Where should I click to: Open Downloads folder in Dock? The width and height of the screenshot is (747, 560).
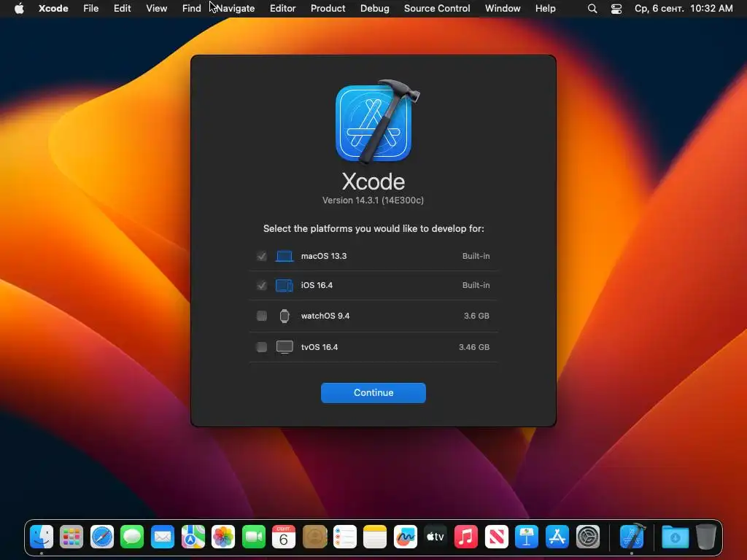675,537
